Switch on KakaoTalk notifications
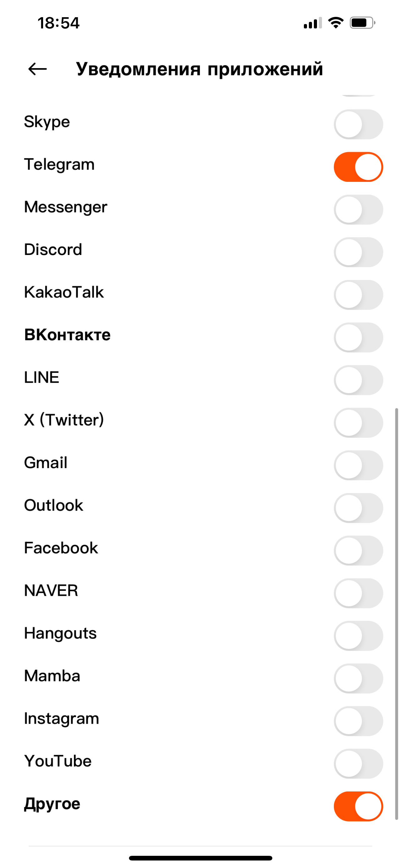Image resolution: width=401 pixels, height=868 pixels. tap(358, 295)
